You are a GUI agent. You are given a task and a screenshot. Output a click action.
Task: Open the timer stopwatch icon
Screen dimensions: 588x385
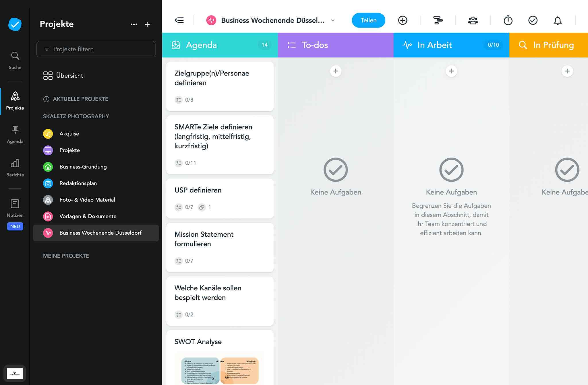[508, 20]
